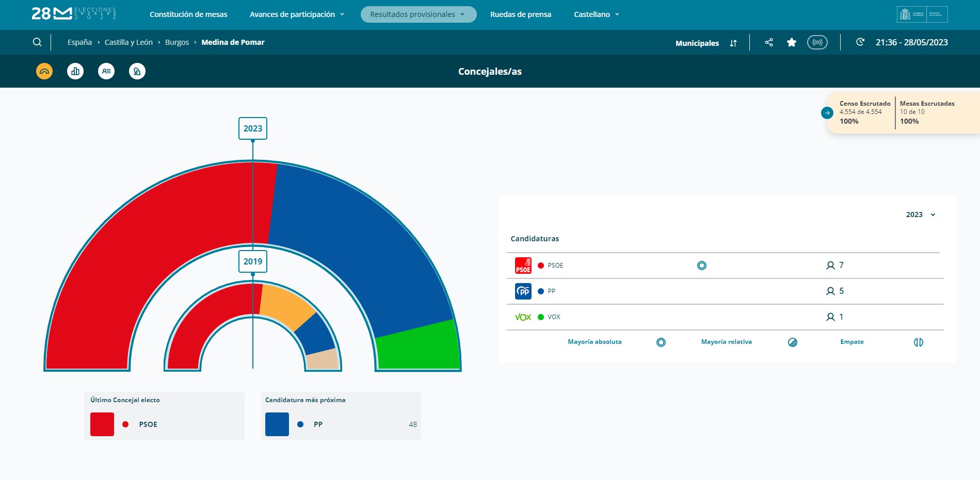Click Medina de Pomar breadcrumb

(233, 42)
